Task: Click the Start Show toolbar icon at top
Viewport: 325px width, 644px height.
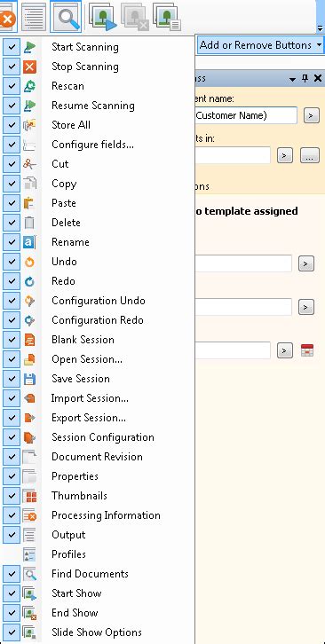Action: point(103,17)
